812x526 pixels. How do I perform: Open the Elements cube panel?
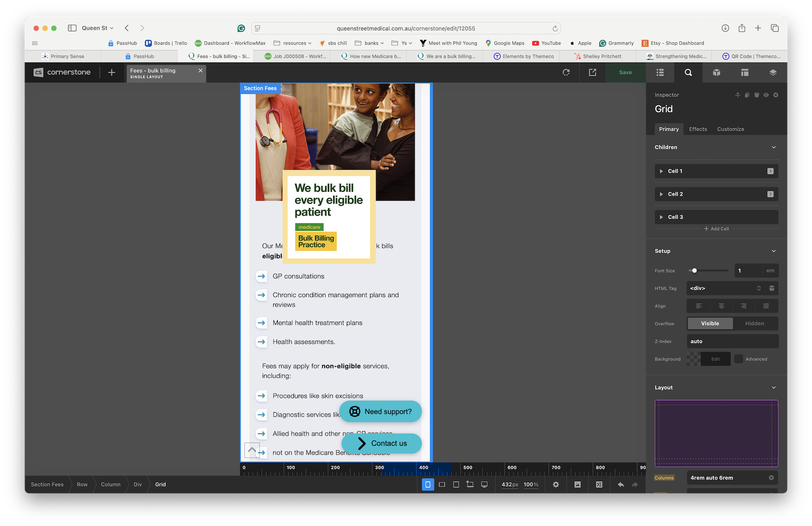(x=716, y=72)
